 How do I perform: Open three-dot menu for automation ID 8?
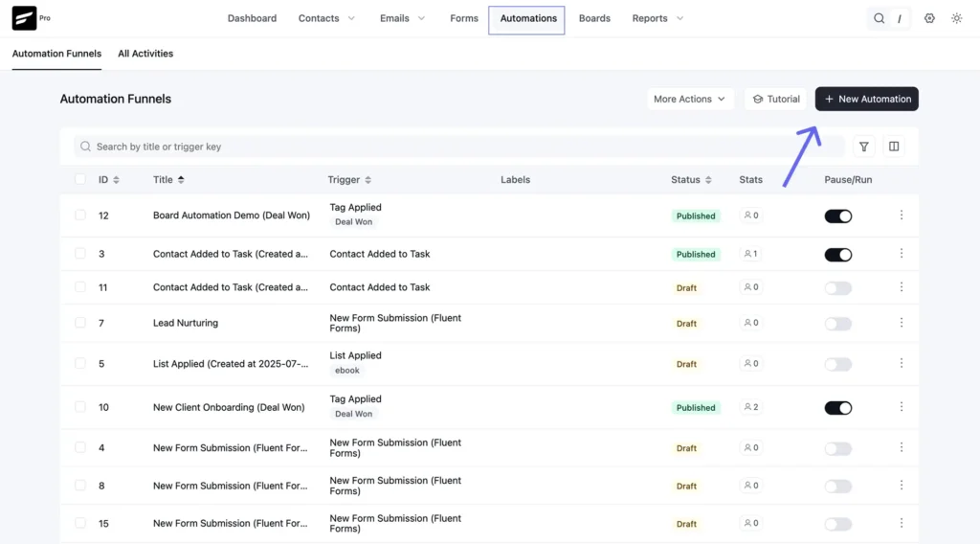click(902, 486)
